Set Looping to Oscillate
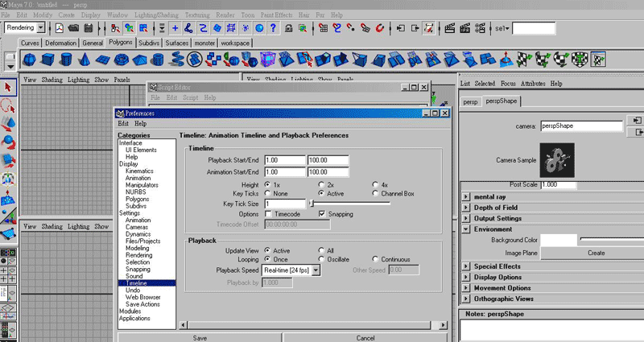 click(321, 259)
